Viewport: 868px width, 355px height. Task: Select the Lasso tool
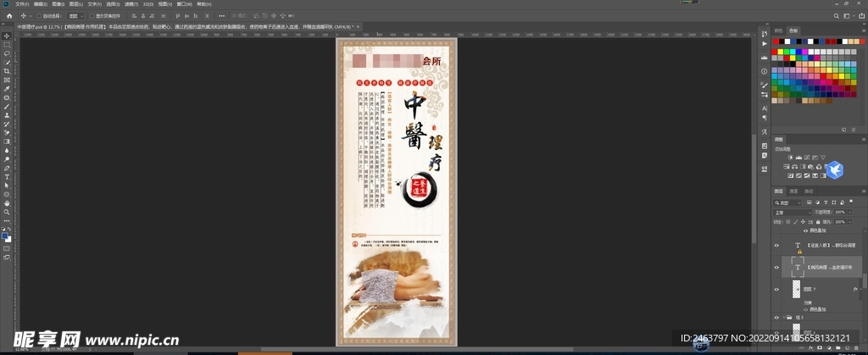point(7,53)
